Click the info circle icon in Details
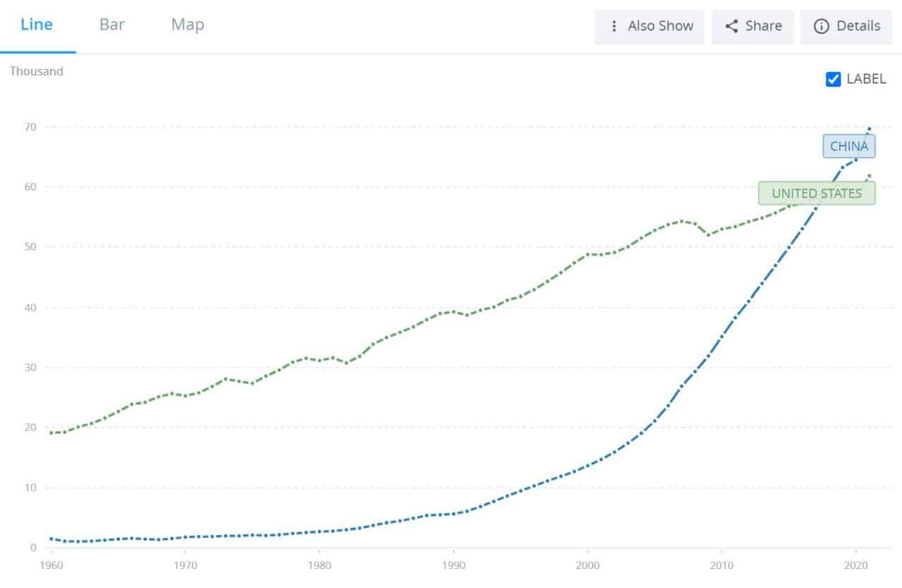This screenshot has height=588, width=902. (820, 26)
